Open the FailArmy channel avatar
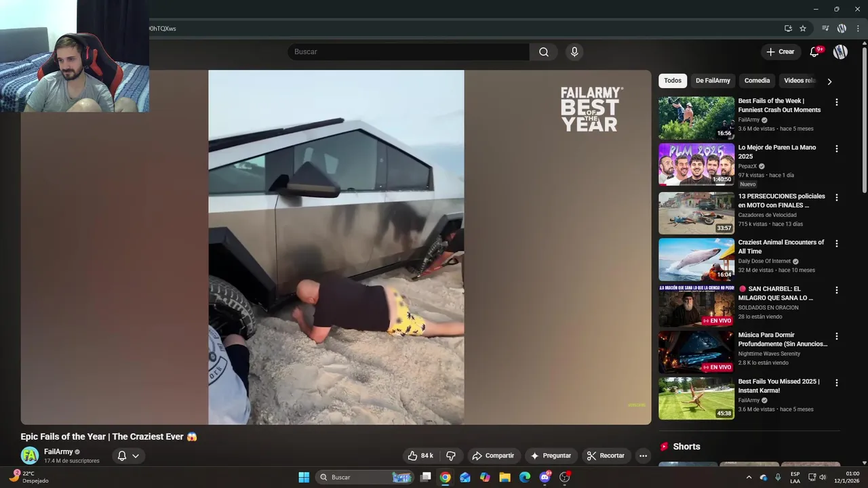The image size is (868, 488). (x=29, y=455)
